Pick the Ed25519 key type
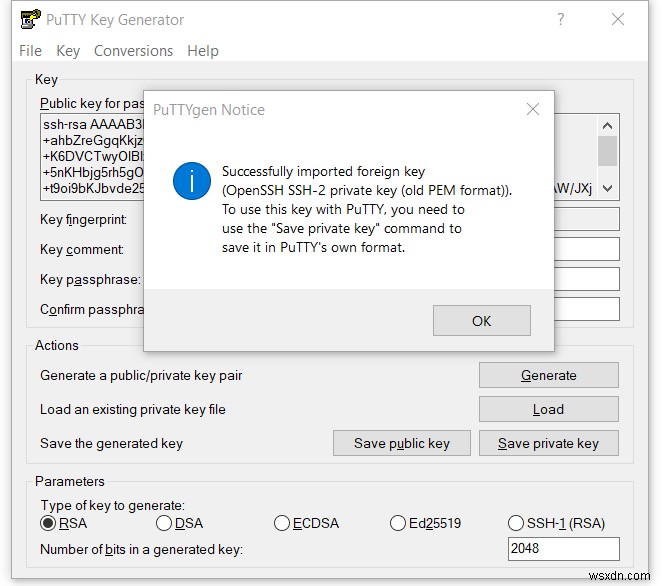This screenshot has width=662, height=586. click(398, 523)
